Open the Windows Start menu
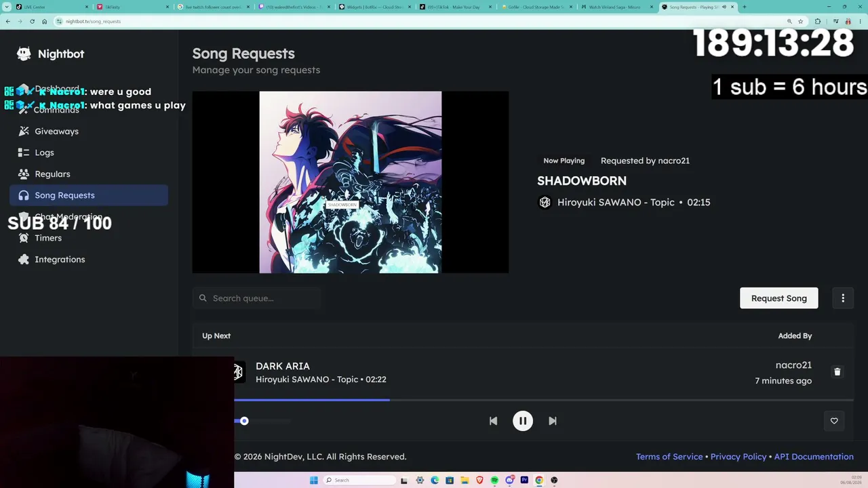Viewport: 868px width, 488px height. (313, 481)
